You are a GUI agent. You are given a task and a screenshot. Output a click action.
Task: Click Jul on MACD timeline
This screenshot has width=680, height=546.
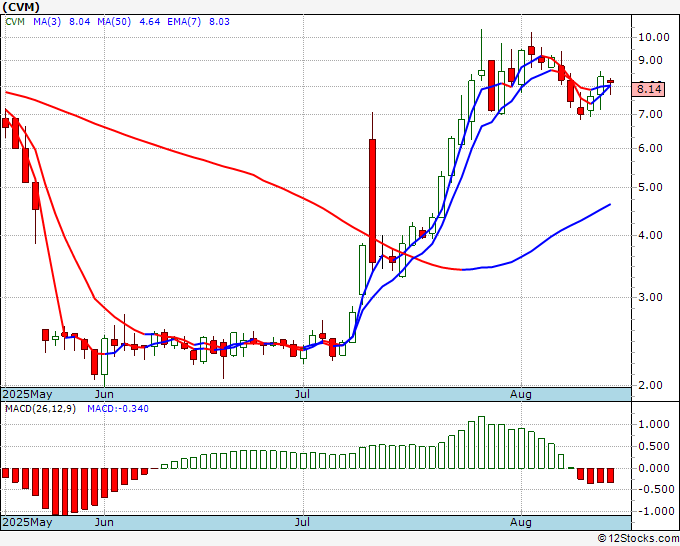tap(302, 522)
